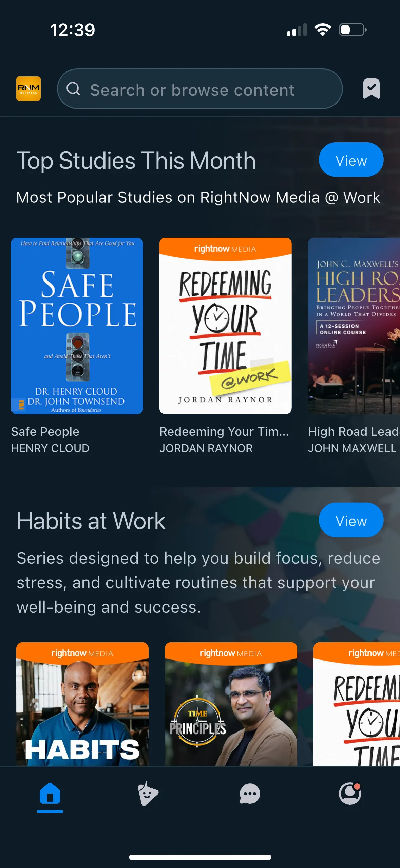Open the Habits series thumbnail

pyautogui.click(x=82, y=704)
